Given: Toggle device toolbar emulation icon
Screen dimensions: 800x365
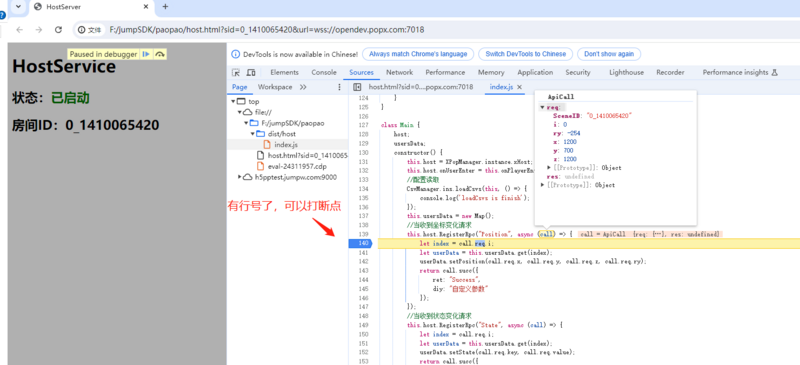Looking at the screenshot, I should (x=251, y=72).
